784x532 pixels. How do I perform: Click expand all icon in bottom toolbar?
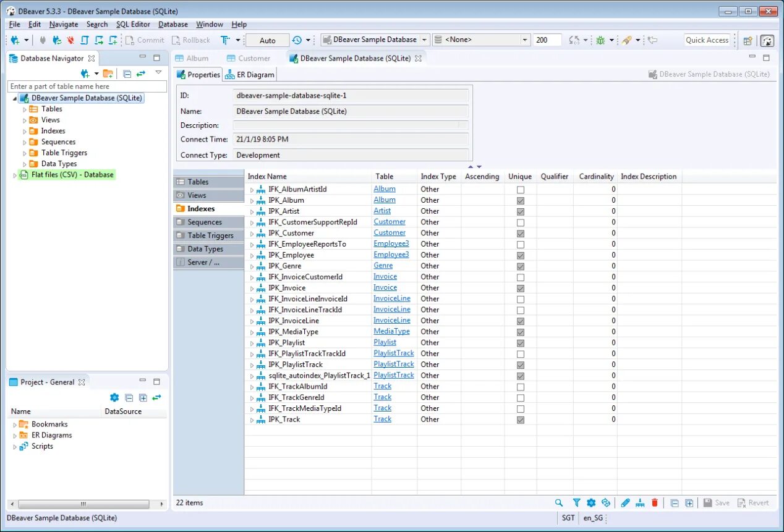[x=689, y=503]
